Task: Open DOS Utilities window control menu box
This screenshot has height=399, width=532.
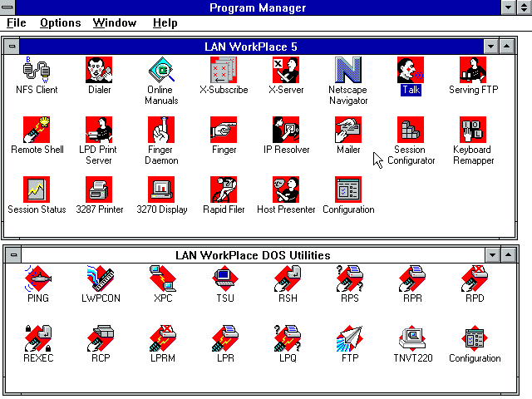Action: [x=13, y=255]
